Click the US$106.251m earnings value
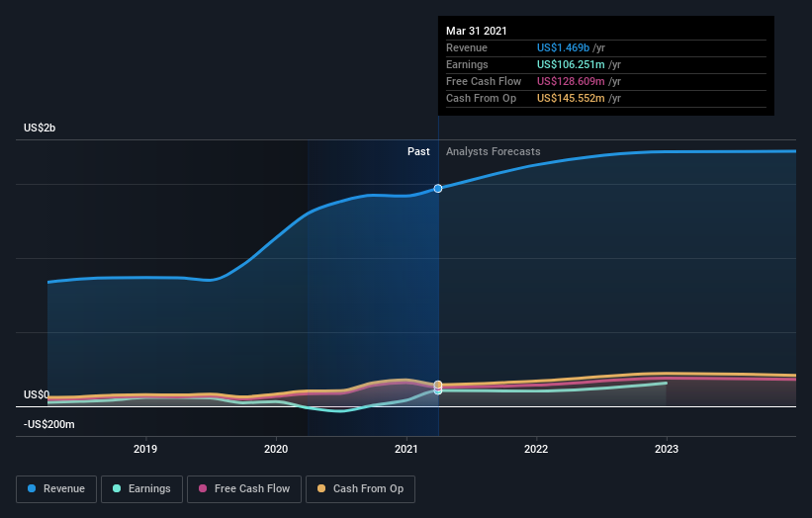This screenshot has width=812, height=518. pos(571,64)
